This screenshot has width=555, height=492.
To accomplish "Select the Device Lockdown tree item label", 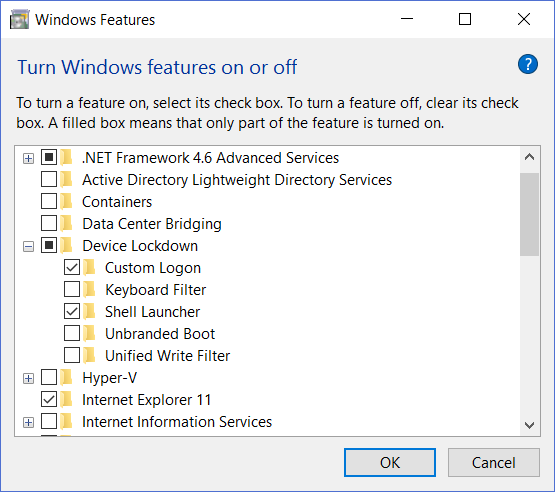I will coord(140,246).
